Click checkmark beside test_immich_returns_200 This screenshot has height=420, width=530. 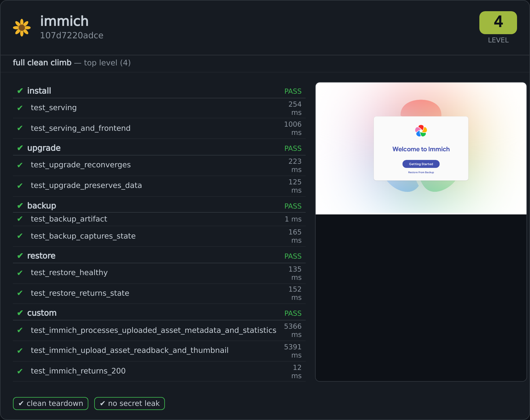pos(20,371)
